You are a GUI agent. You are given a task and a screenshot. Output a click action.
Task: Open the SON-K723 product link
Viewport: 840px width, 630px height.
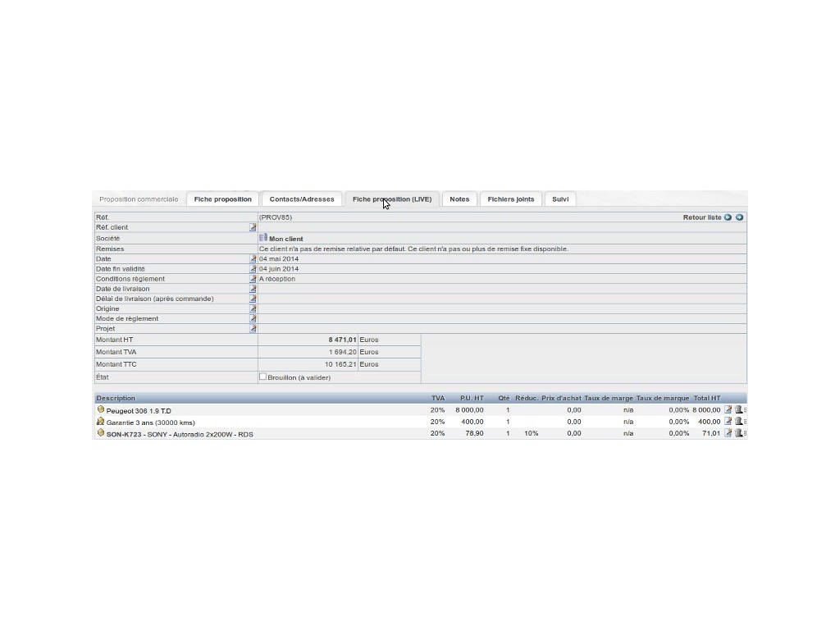pyautogui.click(x=124, y=435)
